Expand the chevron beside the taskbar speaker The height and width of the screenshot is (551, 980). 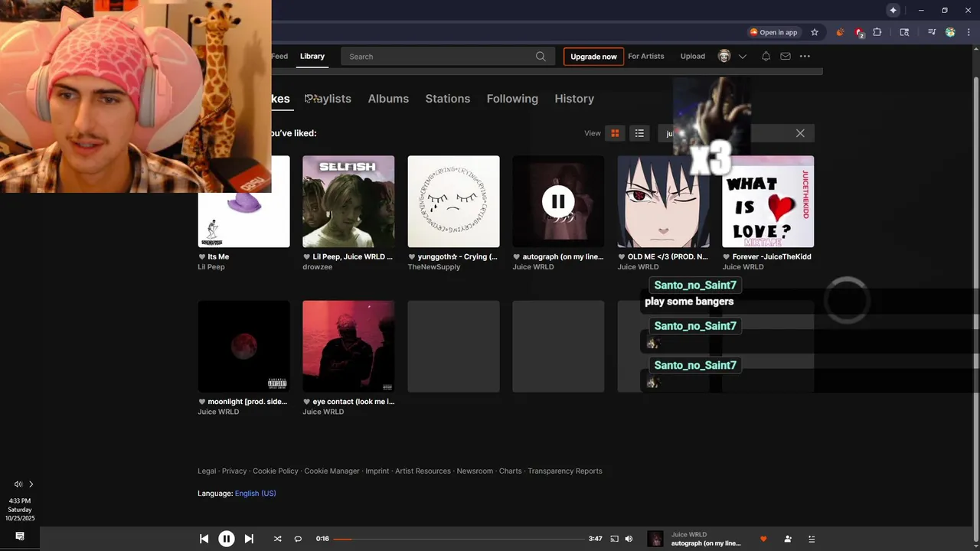31,484
